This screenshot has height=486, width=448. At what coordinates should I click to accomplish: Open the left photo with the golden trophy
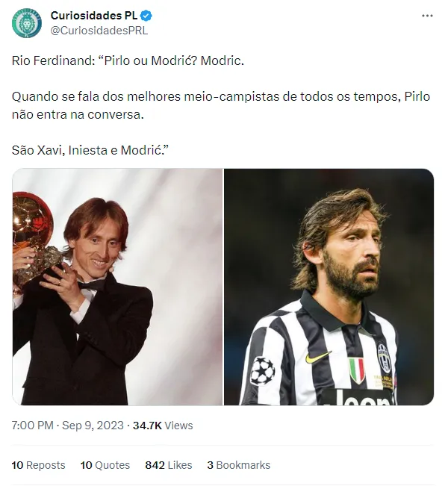[x=117, y=287]
